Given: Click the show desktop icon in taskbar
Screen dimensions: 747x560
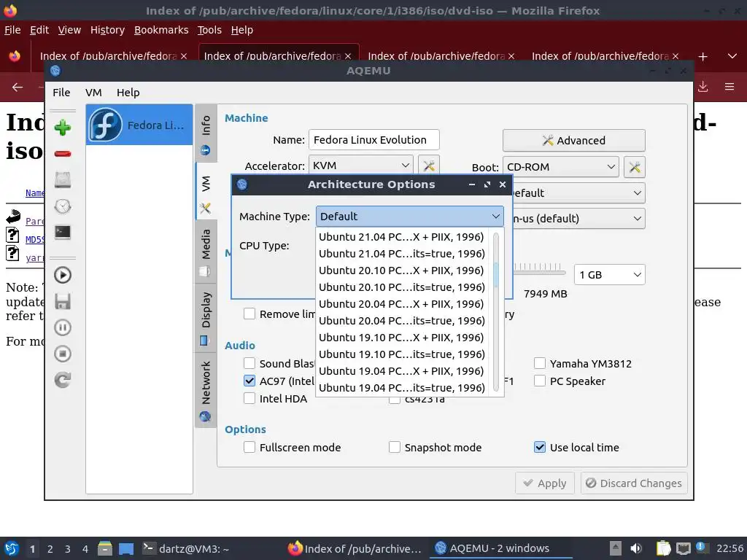Looking at the screenshot, I should [x=126, y=548].
